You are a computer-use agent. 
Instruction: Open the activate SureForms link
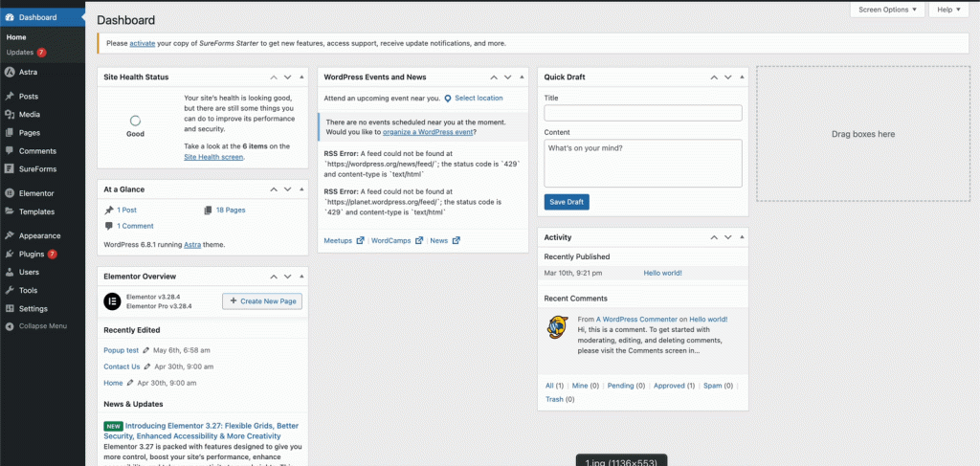(x=143, y=44)
